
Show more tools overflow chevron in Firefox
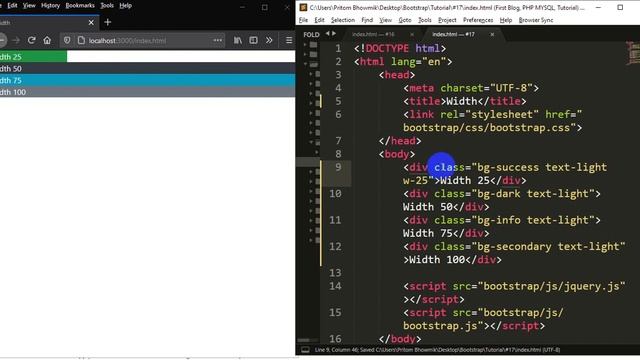269,40
